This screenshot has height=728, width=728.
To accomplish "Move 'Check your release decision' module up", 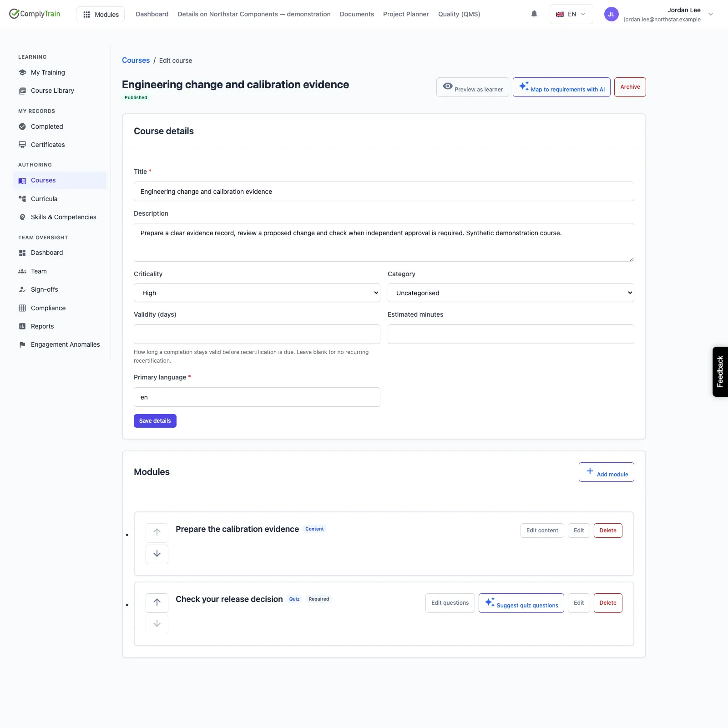I will [x=157, y=602].
